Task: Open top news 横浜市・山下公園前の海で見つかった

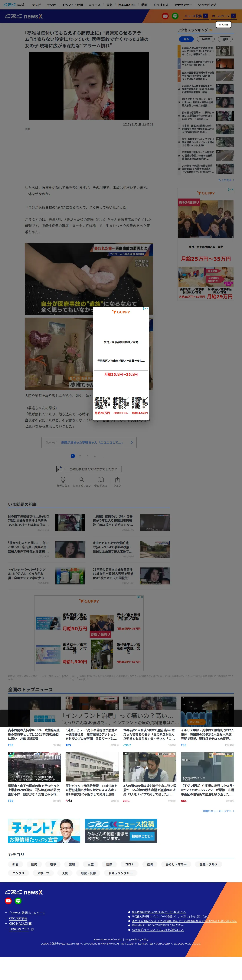Action: [34, 790]
